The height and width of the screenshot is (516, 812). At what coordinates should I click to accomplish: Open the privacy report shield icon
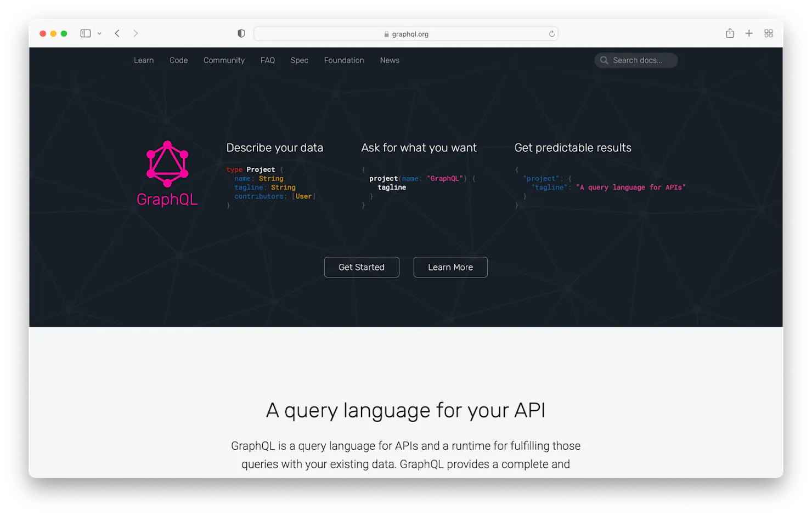point(241,33)
